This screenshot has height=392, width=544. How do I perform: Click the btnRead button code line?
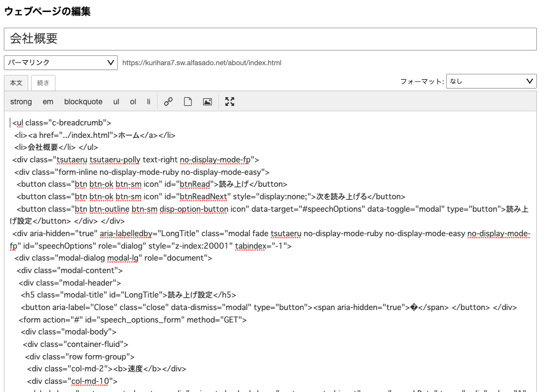[x=152, y=184]
